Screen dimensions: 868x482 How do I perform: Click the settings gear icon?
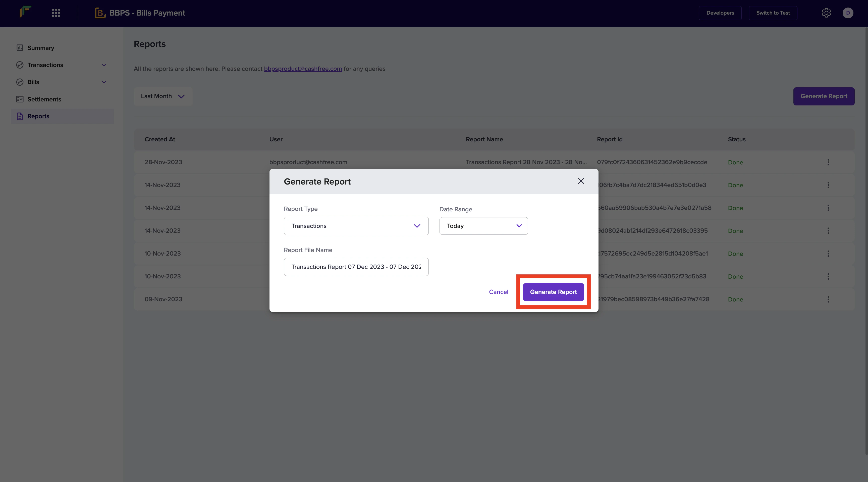pos(826,13)
